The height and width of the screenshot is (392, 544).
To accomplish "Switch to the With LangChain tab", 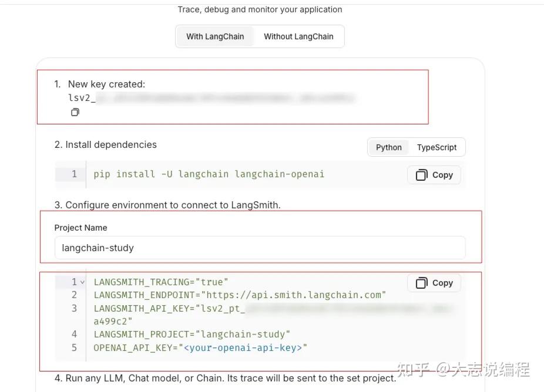I will pyautogui.click(x=215, y=36).
